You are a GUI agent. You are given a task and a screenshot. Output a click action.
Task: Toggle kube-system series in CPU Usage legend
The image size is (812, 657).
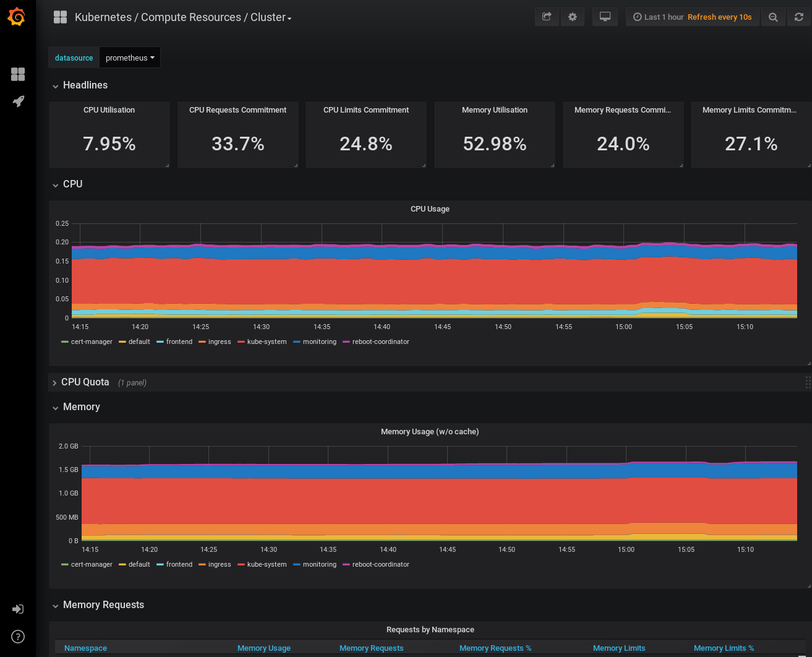pos(267,342)
